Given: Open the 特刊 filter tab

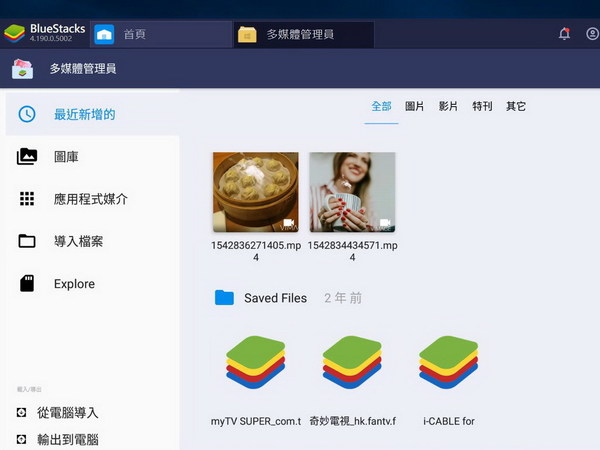Looking at the screenshot, I should point(482,106).
